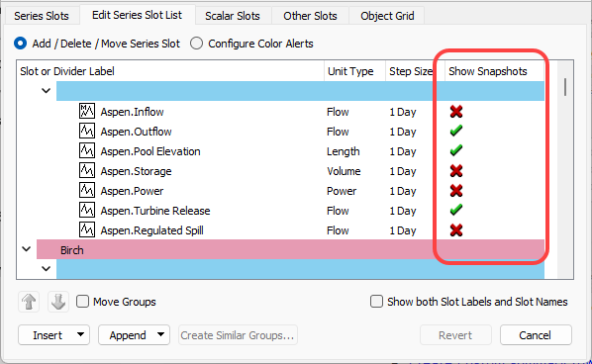Click the series slot icon beside Aspen.Inflow
The image size is (592, 364).
[87, 111]
